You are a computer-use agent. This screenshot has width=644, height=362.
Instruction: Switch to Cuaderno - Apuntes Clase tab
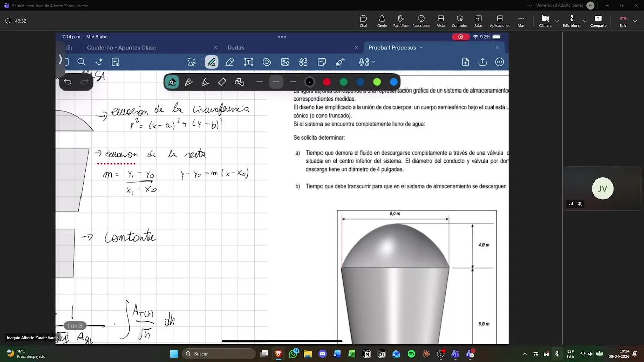click(x=121, y=48)
